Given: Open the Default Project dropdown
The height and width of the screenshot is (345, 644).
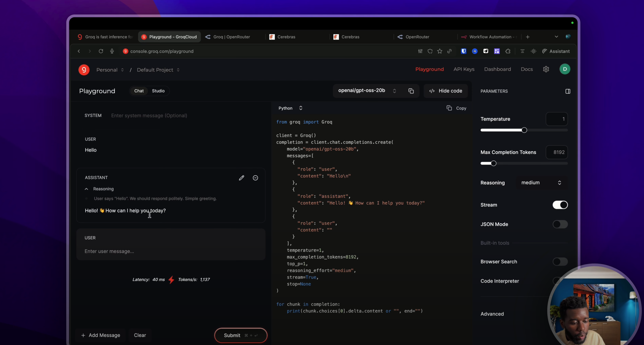Looking at the screenshot, I should point(158,70).
